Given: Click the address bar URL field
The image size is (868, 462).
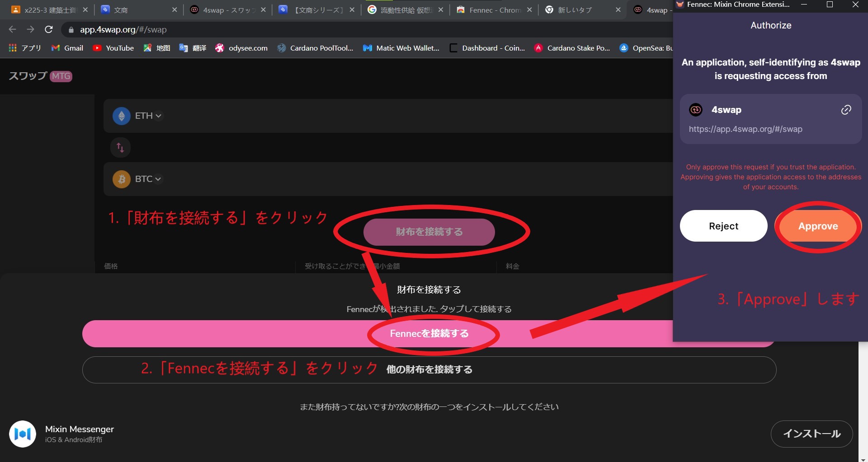Looking at the screenshot, I should pyautogui.click(x=316, y=30).
